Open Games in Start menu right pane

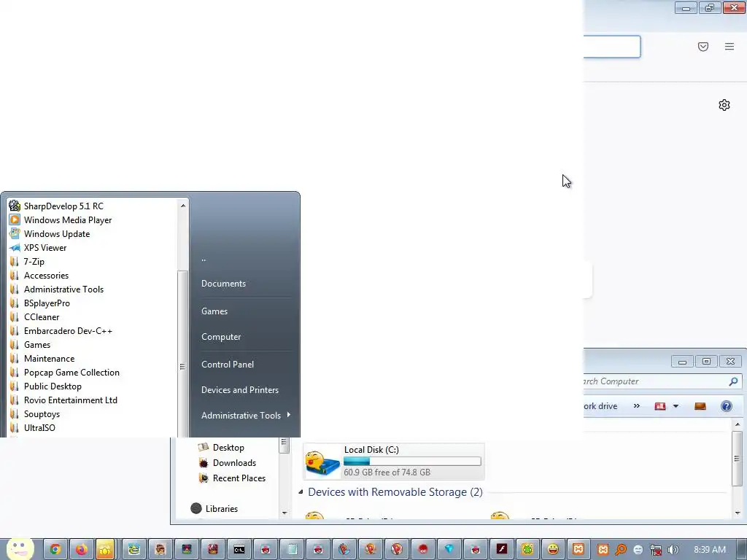coord(214,311)
